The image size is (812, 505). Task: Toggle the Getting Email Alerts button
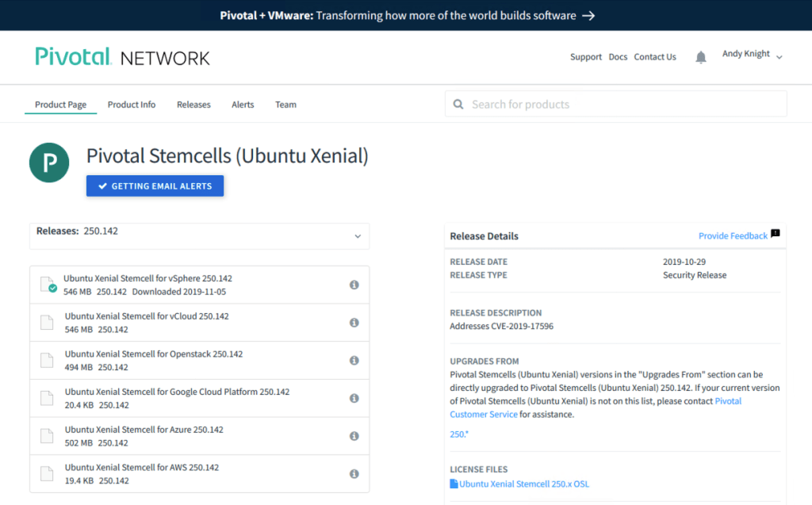pos(155,186)
